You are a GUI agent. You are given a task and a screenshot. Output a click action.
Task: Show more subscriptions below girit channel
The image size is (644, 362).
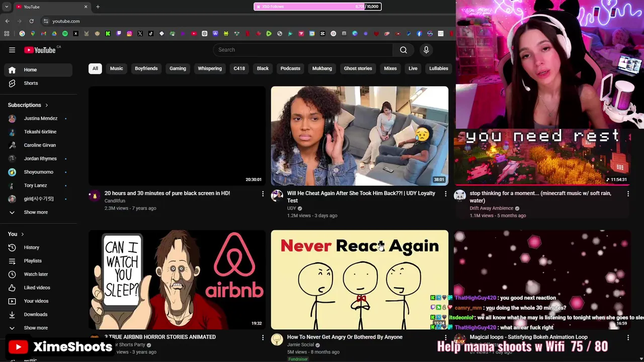click(38, 212)
